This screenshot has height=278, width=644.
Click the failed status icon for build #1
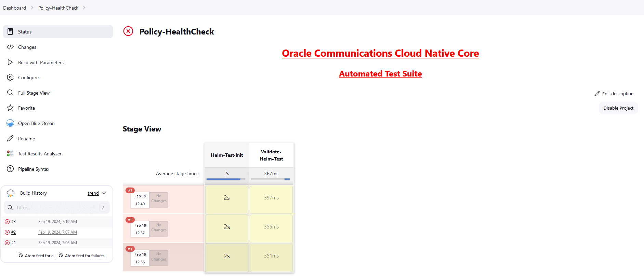(x=7, y=243)
